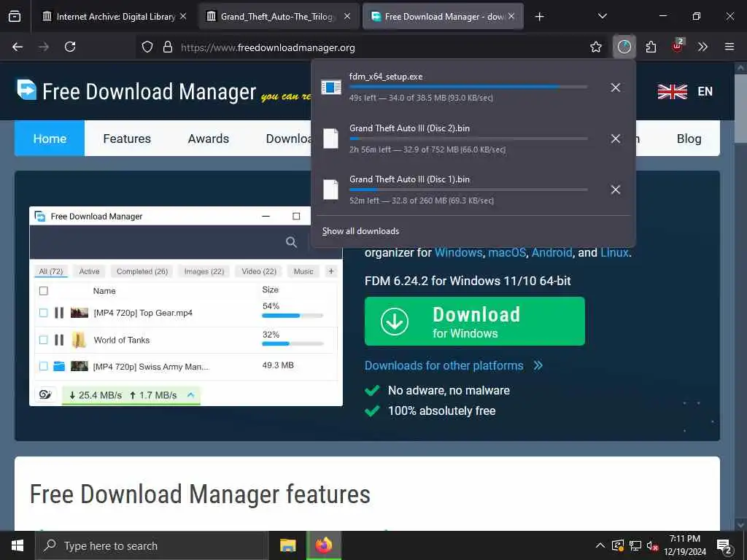Click fdm_x64_setup.exe progress bar
747x560 pixels.
coord(468,87)
